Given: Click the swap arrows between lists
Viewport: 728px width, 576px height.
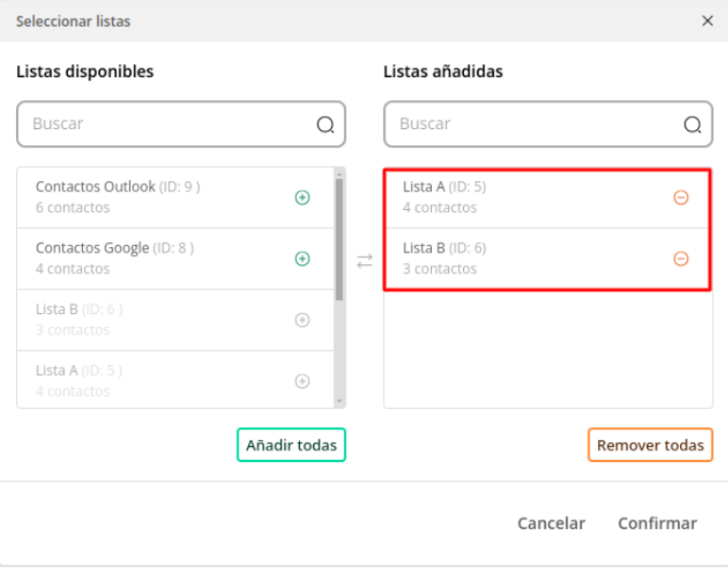Looking at the screenshot, I should click(x=364, y=261).
